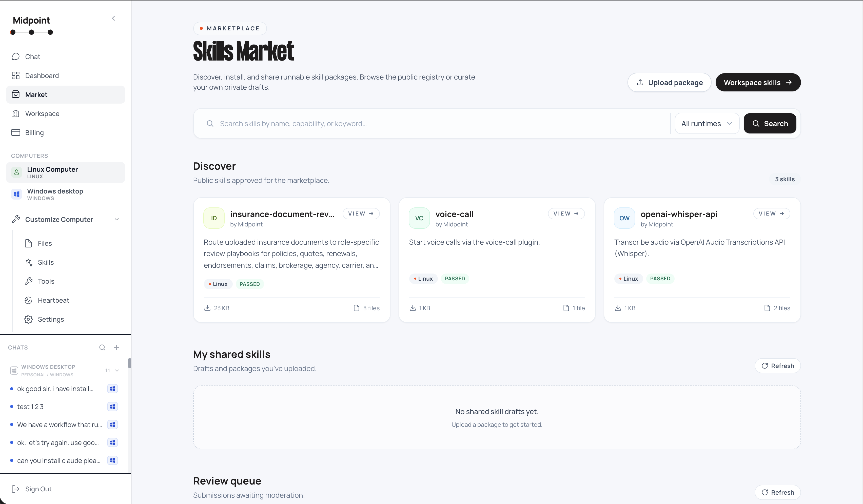This screenshot has width=863, height=504.
Task: Select the Market nav item
Action: (65, 94)
